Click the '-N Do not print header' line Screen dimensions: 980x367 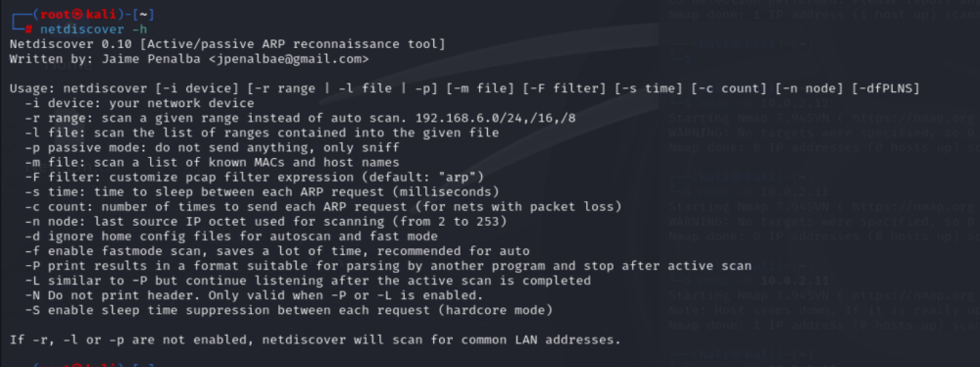click(x=254, y=295)
